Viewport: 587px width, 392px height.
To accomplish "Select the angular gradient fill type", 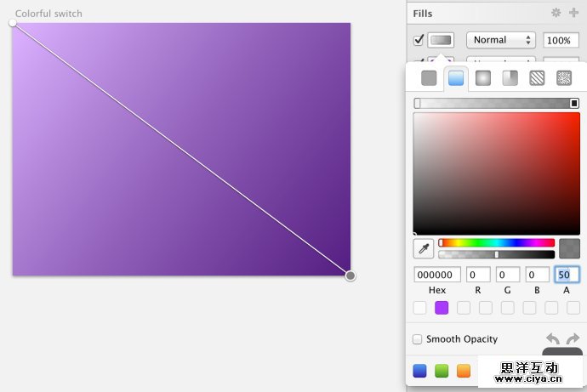I will 510,78.
